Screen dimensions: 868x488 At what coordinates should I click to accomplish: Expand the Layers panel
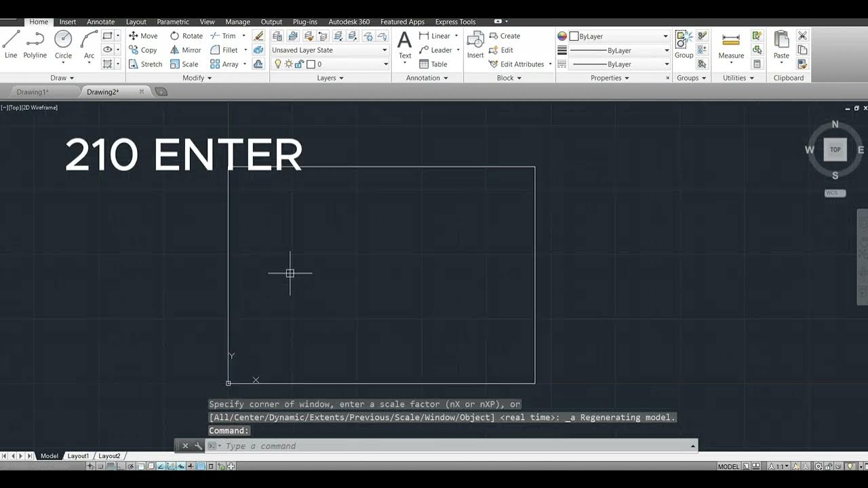330,78
